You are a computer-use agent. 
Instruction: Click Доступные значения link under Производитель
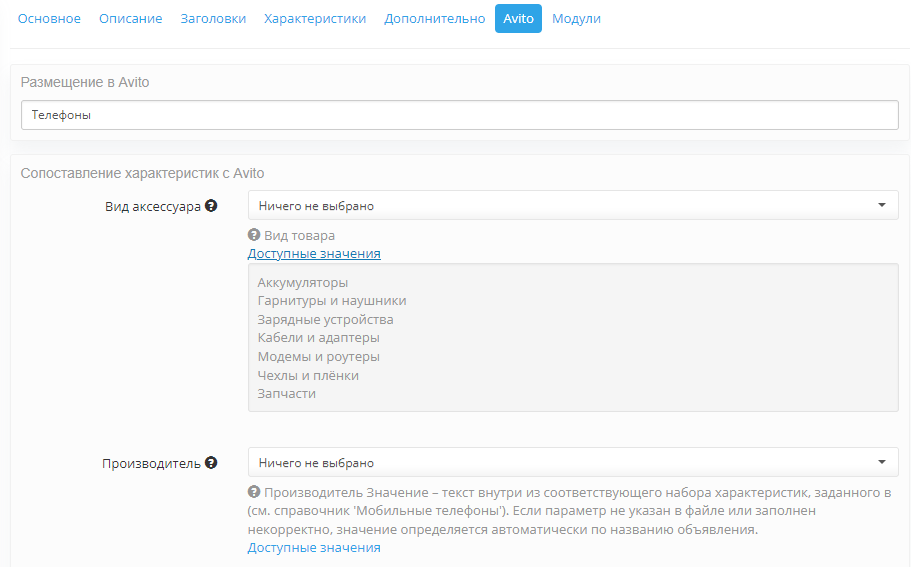pyautogui.click(x=314, y=547)
